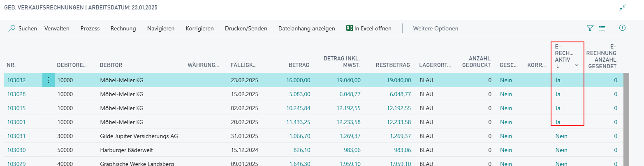Sort by the Debitor column header
The width and height of the screenshot is (644, 166).
point(111,65)
